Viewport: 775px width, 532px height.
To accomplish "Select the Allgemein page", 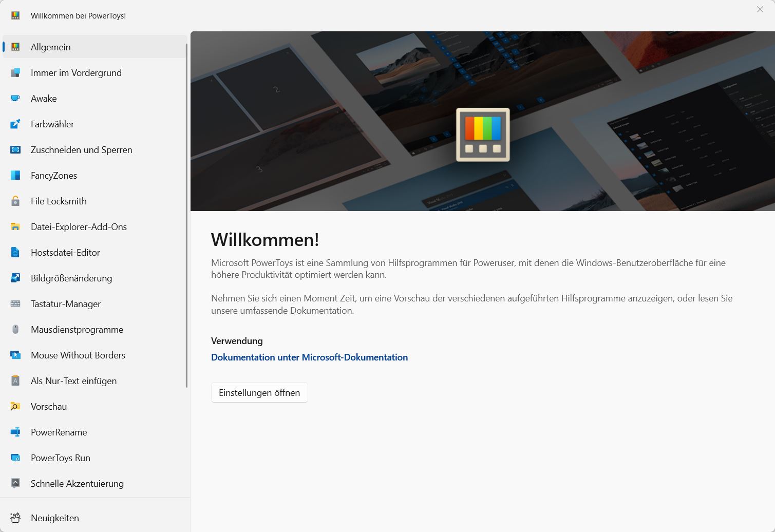I will tap(94, 47).
